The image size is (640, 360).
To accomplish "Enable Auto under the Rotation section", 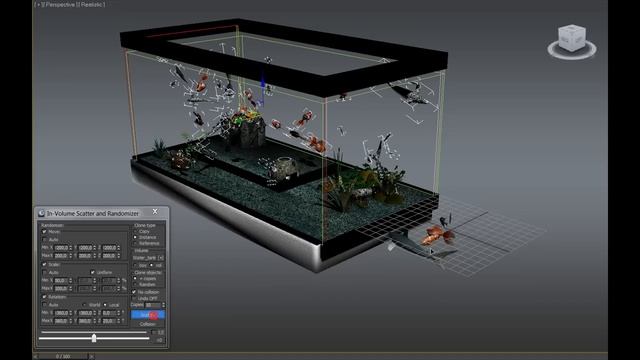I will (x=44, y=305).
